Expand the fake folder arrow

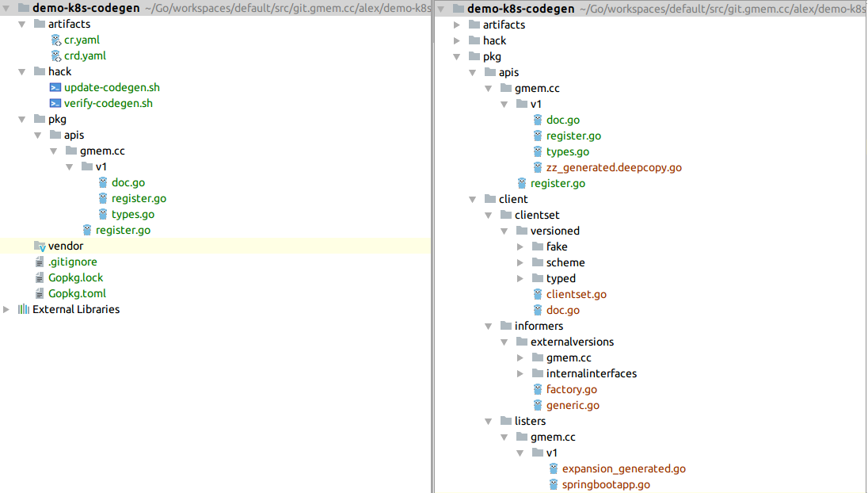(520, 246)
